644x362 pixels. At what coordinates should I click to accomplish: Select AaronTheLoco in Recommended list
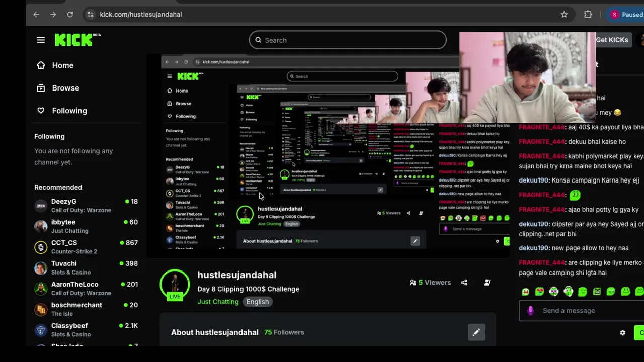pyautogui.click(x=86, y=288)
